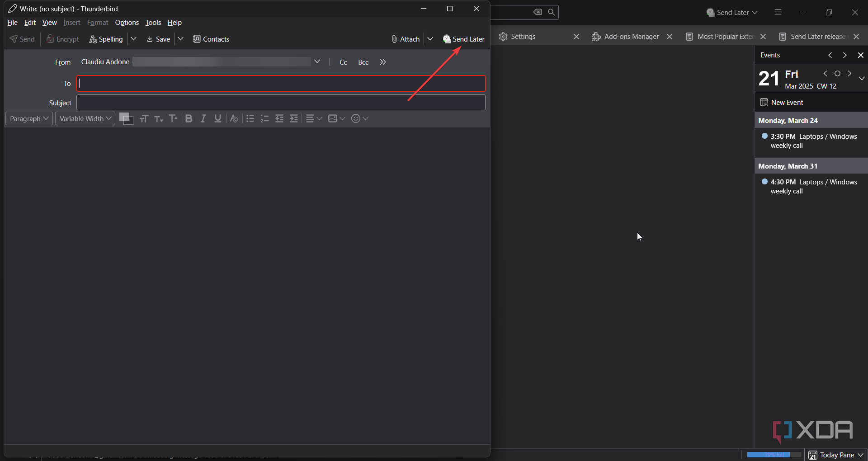Image resolution: width=868 pixels, height=461 pixels.
Task: Open the emoji smiley dropdown
Action: pyautogui.click(x=360, y=118)
